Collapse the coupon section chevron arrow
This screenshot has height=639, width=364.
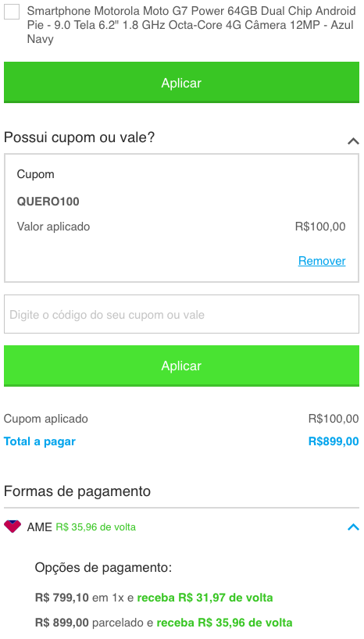click(353, 141)
